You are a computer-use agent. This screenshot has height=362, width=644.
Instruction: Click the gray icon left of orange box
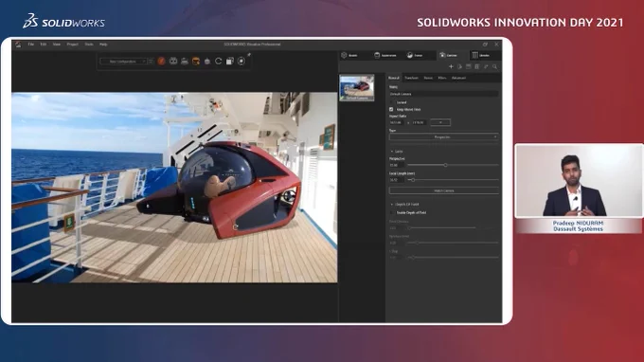coord(185,62)
